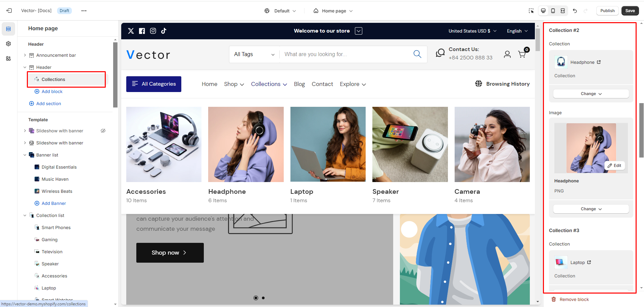The width and height of the screenshot is (644, 307).
Task: Click the Publish button
Action: click(607, 11)
